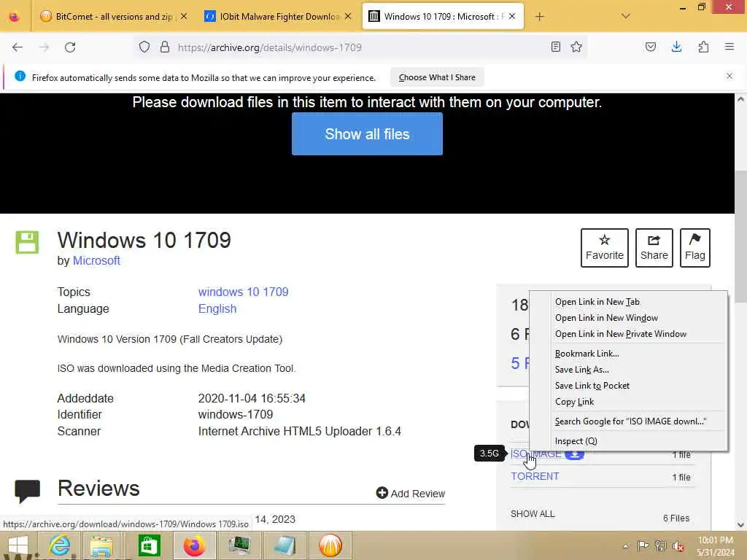Click the Show all files button

point(367,134)
